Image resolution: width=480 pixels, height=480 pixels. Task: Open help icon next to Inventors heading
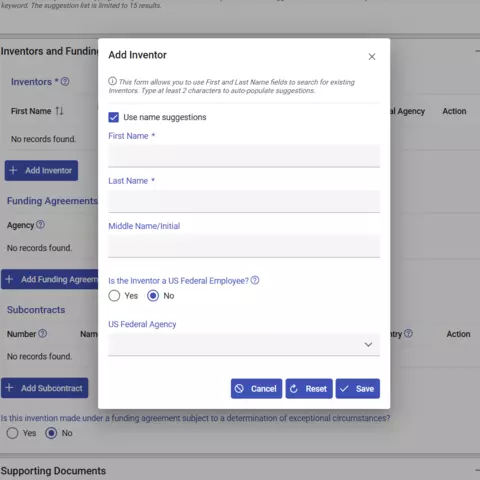pos(65,81)
